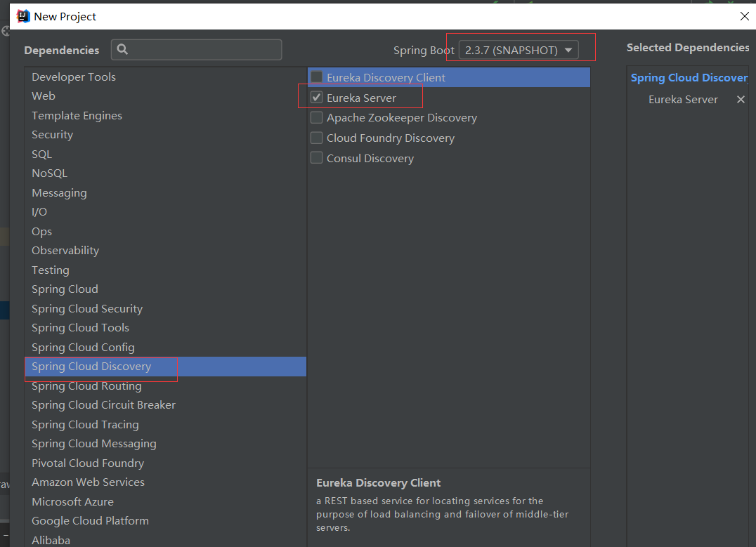The height and width of the screenshot is (547, 756).
Task: Check the Eureka Discovery Client checkbox
Action: pyautogui.click(x=316, y=77)
